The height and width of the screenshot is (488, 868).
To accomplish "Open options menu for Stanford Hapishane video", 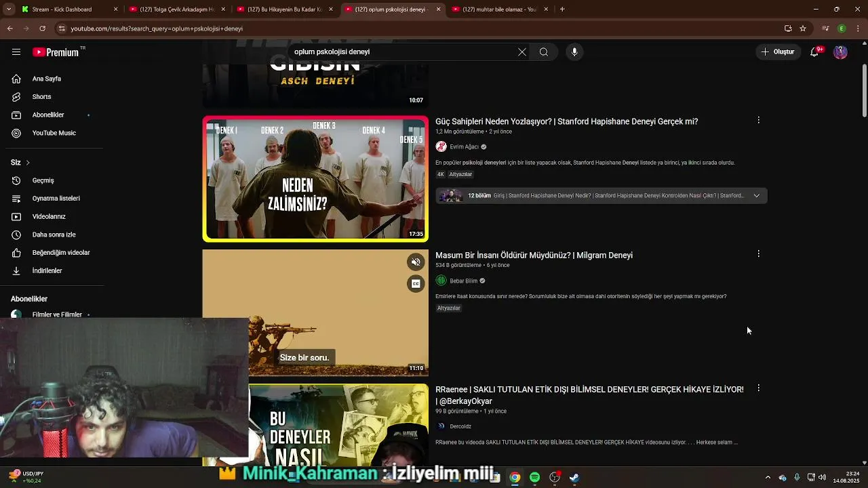I will tap(758, 120).
